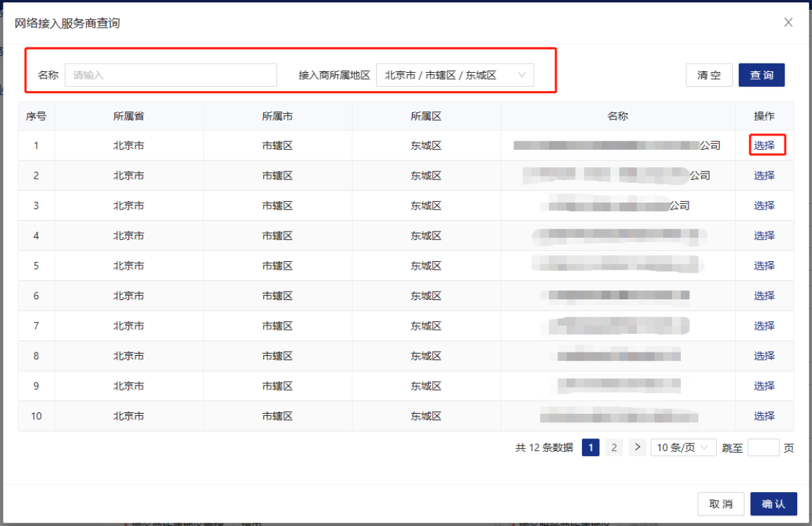
Task: Open the 接入商所属地区 region dropdown
Action: click(455, 75)
